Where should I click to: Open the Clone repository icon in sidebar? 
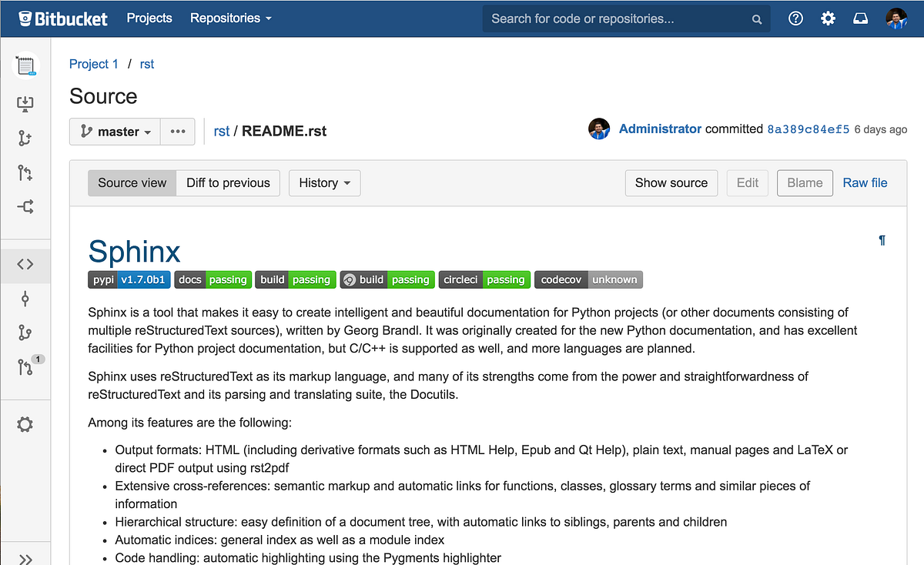26,103
